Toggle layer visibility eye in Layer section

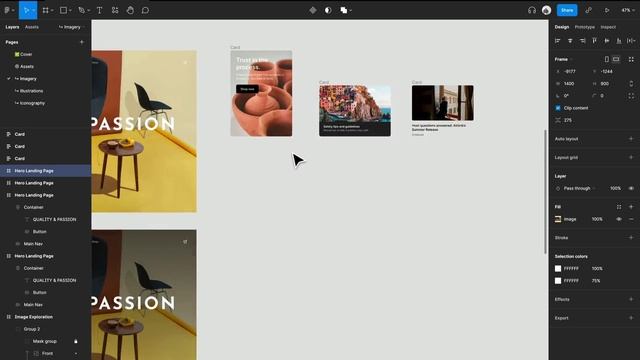[631, 189]
